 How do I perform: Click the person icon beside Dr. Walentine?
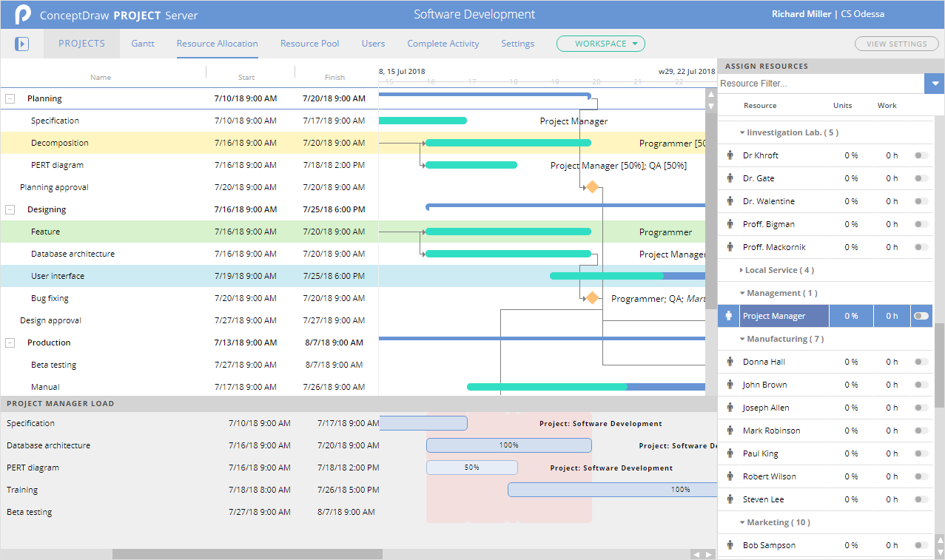pos(730,201)
